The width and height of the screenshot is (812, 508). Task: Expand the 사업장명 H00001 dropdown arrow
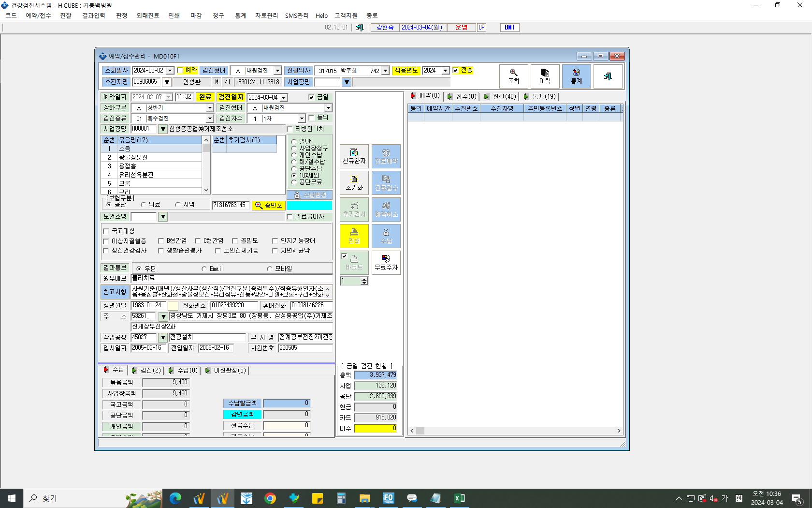[163, 129]
